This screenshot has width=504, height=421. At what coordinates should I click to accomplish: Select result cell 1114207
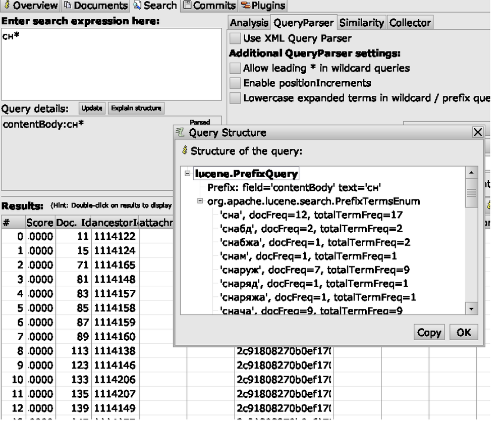[115, 394]
